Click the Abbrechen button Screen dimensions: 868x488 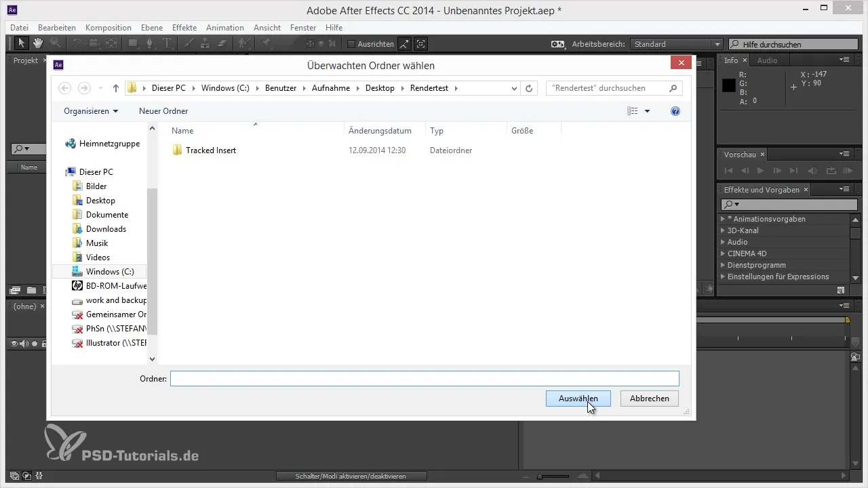click(650, 399)
